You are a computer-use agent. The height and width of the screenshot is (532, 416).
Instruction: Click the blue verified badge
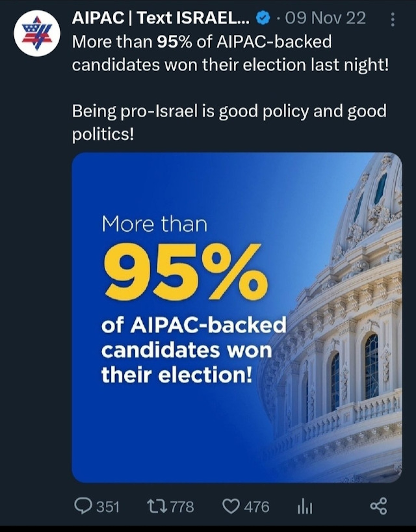(x=264, y=18)
